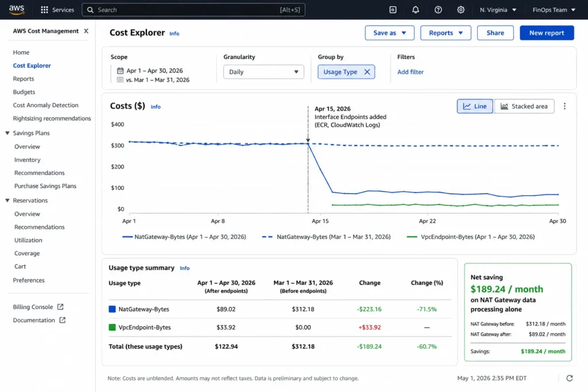Open the help question mark menu
The image size is (588, 392).
pyautogui.click(x=438, y=10)
